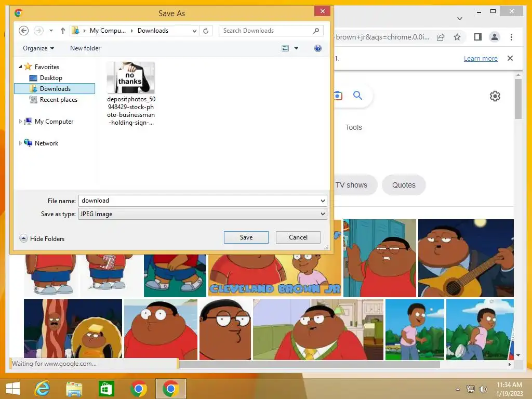Open the File name dropdown arrow
The image size is (532, 399).
(323, 201)
